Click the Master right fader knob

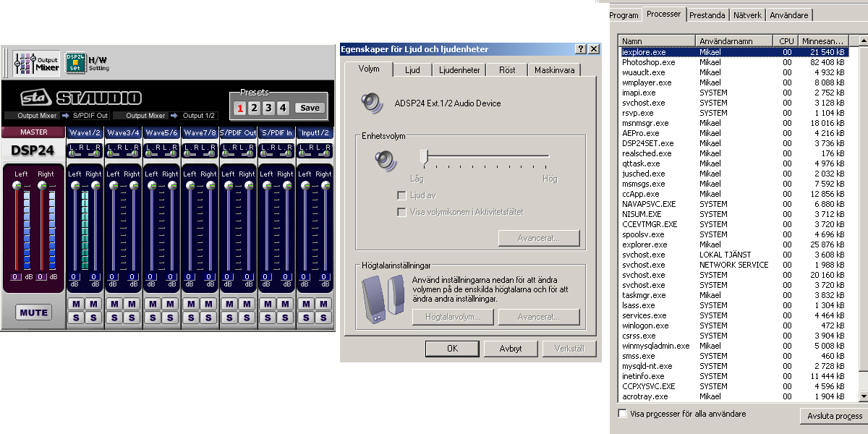click(42, 186)
